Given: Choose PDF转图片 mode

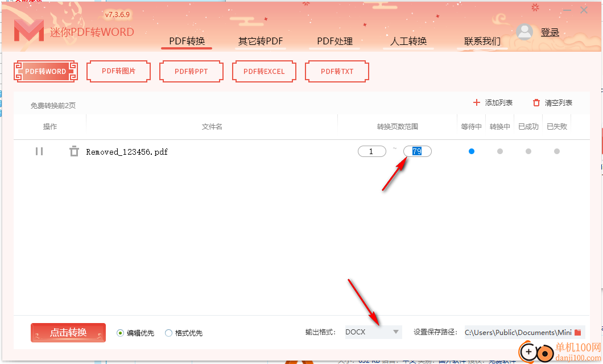Looking at the screenshot, I should click(118, 72).
